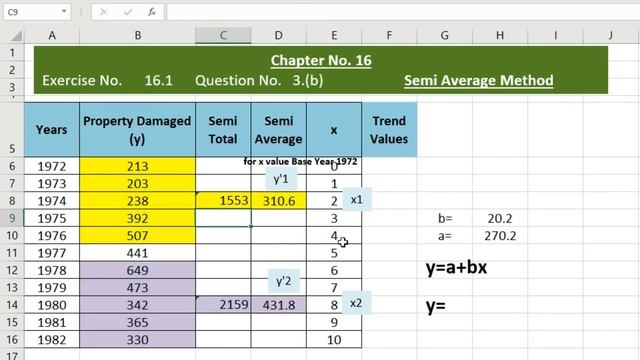Click the cell containing year 1982

pyautogui.click(x=52, y=340)
